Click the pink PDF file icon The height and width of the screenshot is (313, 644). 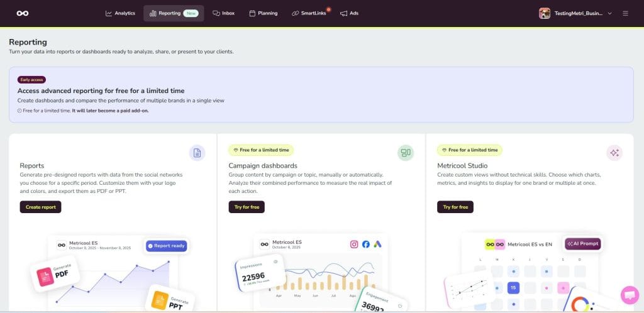[x=45, y=277]
